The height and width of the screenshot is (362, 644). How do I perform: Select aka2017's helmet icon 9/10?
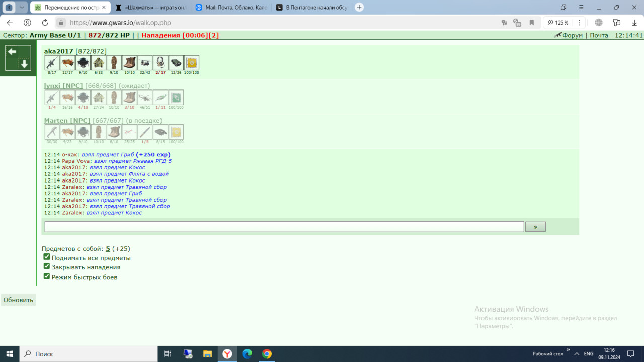pos(83,63)
